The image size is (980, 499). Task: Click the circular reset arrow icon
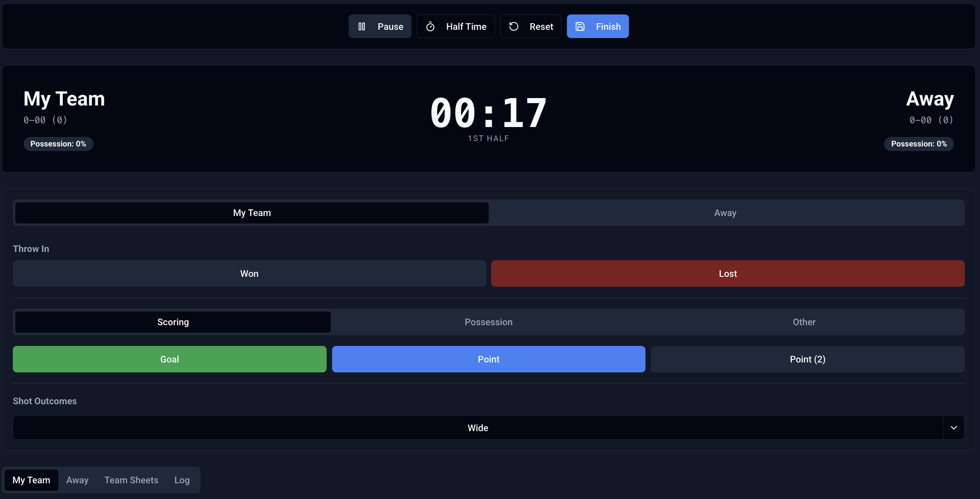[514, 26]
